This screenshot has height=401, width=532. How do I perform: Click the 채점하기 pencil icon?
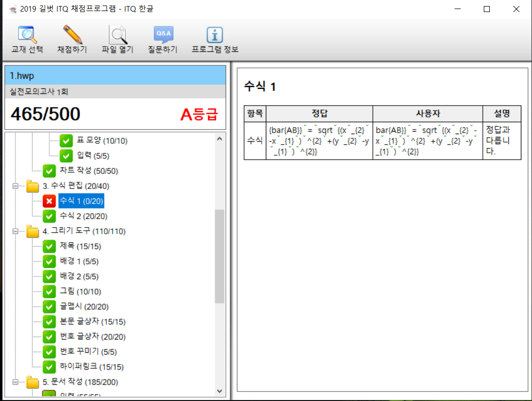72,35
